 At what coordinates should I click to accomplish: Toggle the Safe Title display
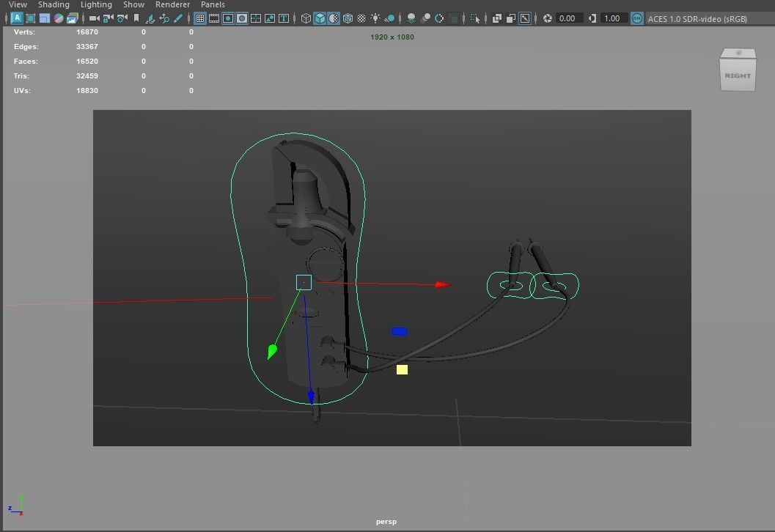click(x=283, y=18)
